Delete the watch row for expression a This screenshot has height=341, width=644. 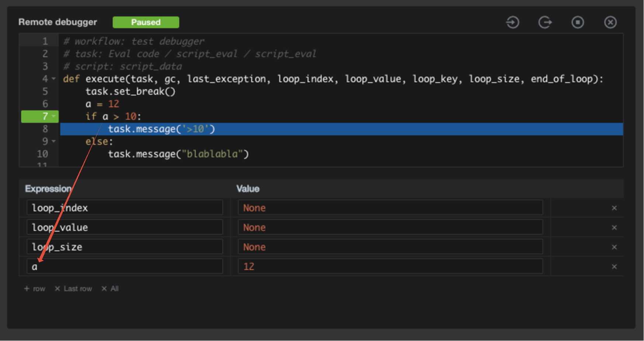point(614,267)
